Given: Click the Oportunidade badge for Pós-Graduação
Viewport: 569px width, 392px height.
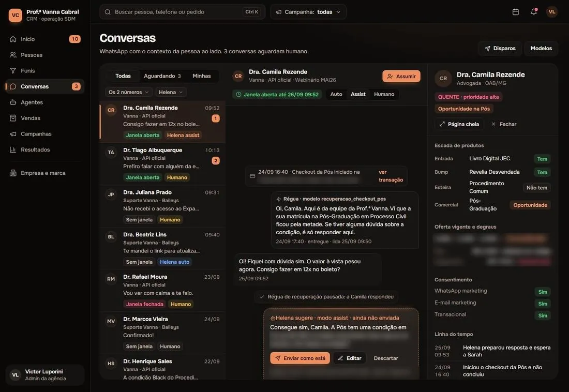Looking at the screenshot, I should [x=530, y=205].
